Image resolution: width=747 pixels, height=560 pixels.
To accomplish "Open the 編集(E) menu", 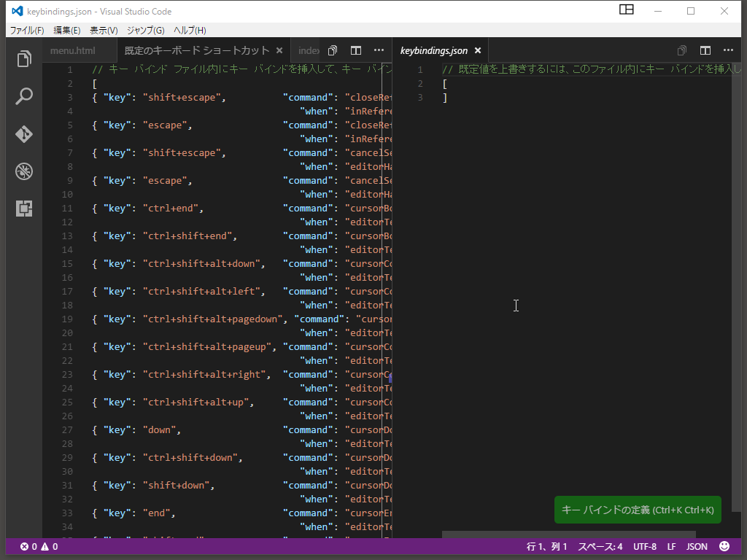I will 66,31.
